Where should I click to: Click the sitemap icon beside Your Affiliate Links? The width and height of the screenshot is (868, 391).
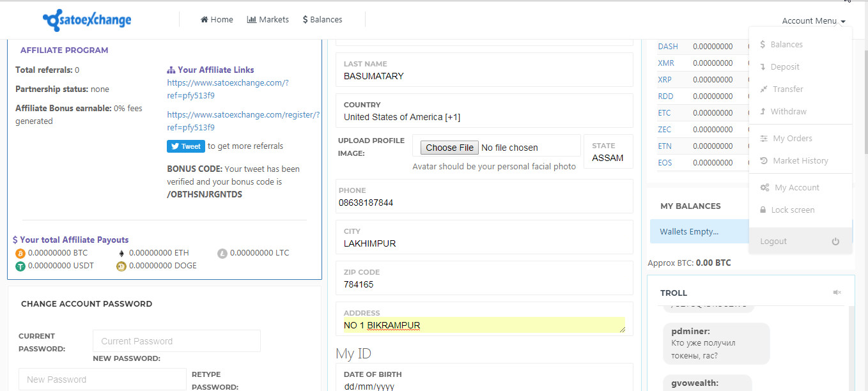point(171,70)
